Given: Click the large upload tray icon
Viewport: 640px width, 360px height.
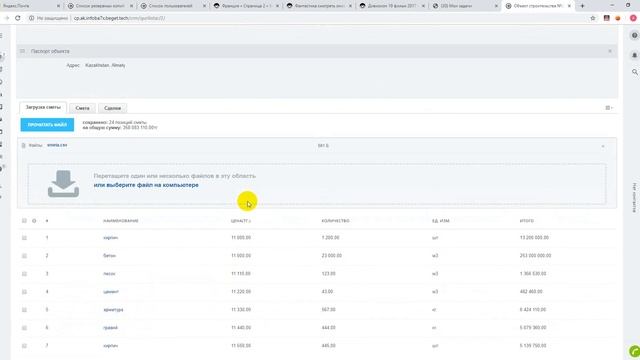Looking at the screenshot, I should pyautogui.click(x=63, y=184).
